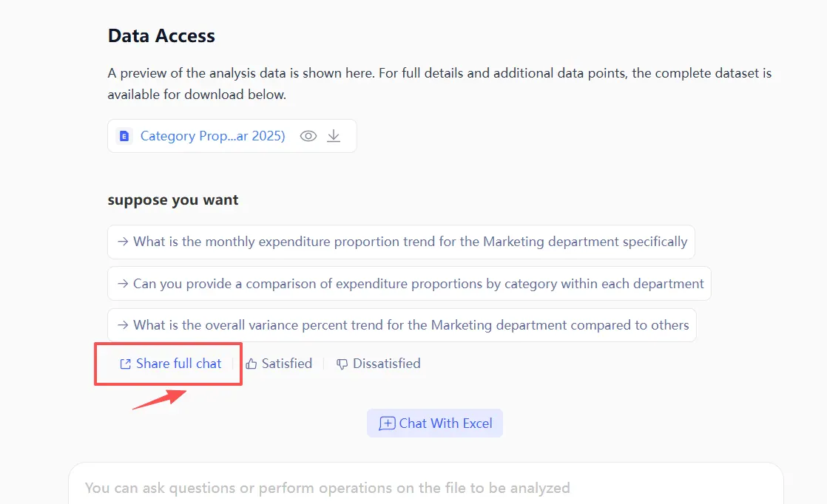Screen dimensions: 827x504
Task: Click the arrow before the monthly expenditure suggestion
Action: pyautogui.click(x=121, y=242)
